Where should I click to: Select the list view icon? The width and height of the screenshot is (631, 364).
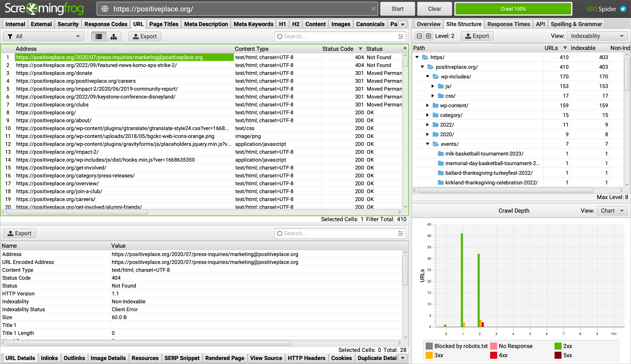(98, 36)
